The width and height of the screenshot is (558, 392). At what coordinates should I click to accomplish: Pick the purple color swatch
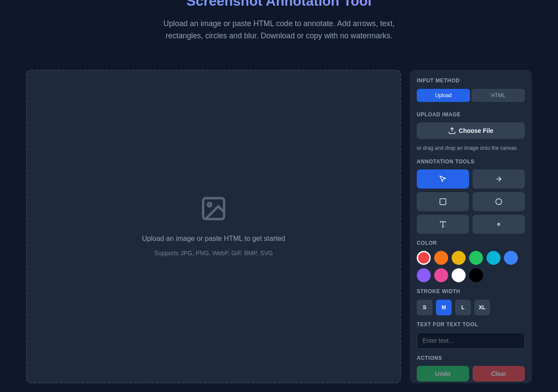click(x=424, y=275)
